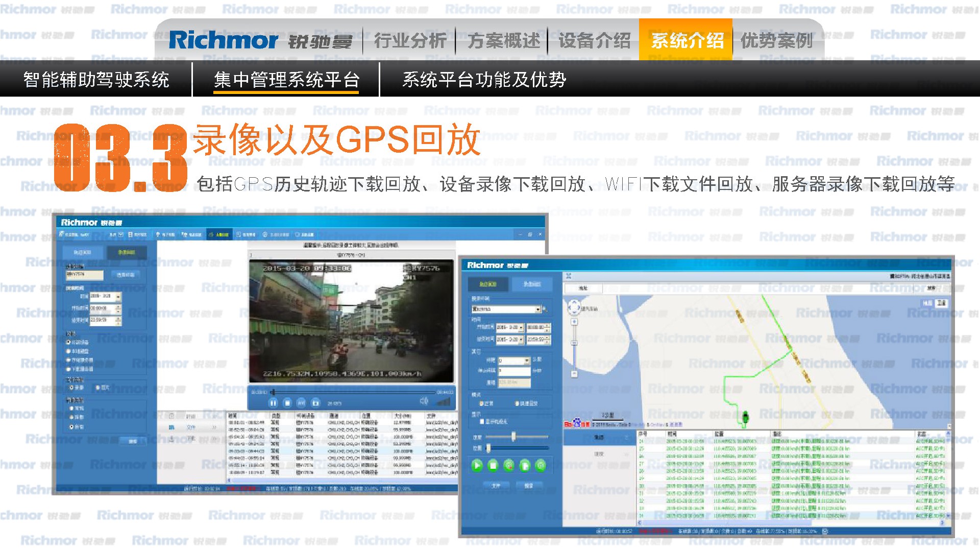
Task: Switch to the right, video tab in the GPS window side panel
Action: coord(532,284)
